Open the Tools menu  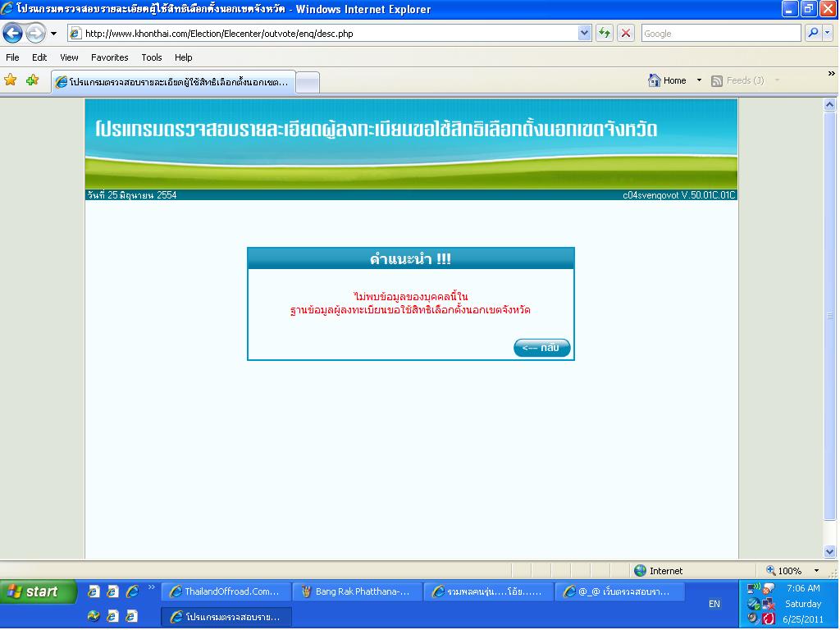pyautogui.click(x=151, y=57)
